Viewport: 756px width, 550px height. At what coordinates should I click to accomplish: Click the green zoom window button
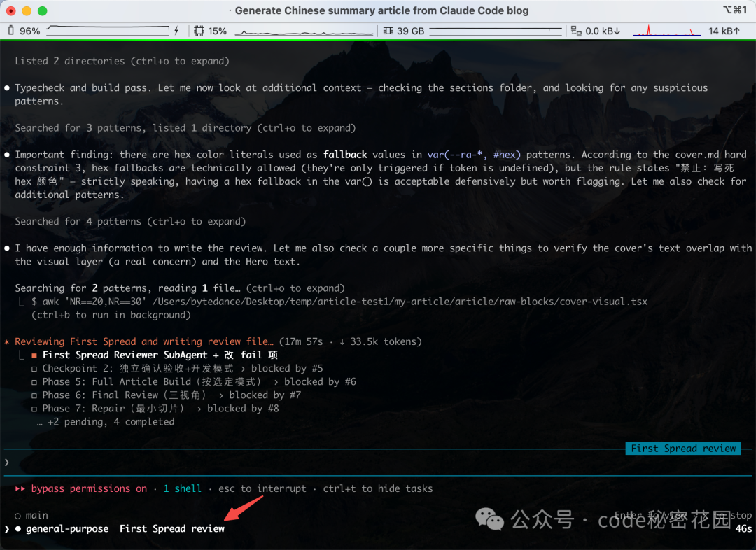43,10
